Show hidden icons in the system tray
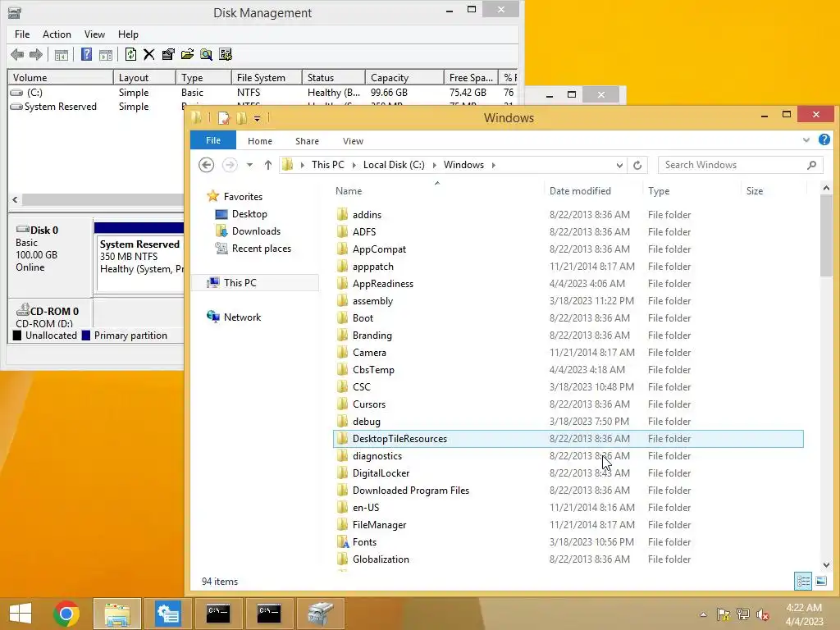Image resolution: width=840 pixels, height=630 pixels. tap(703, 614)
